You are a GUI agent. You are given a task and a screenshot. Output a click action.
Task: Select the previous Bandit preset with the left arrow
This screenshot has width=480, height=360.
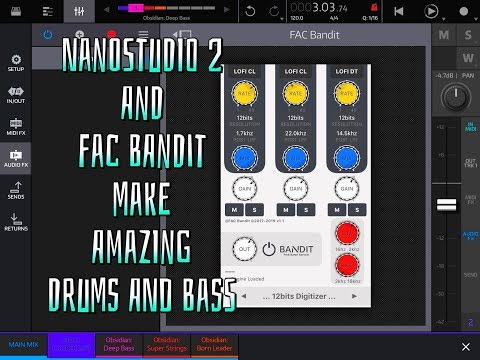click(244, 296)
